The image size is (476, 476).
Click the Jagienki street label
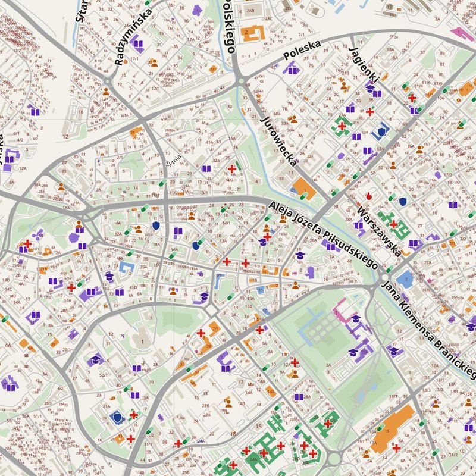[x=364, y=65]
